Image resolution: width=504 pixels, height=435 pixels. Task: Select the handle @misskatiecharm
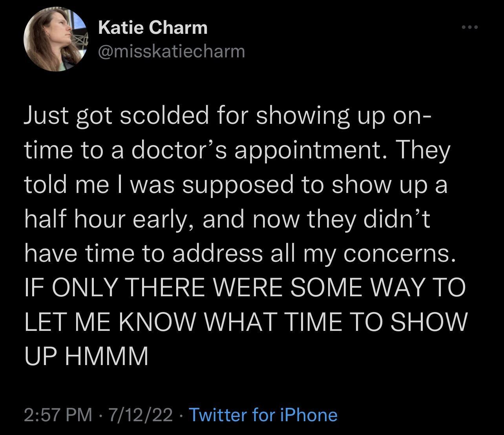pyautogui.click(x=172, y=50)
